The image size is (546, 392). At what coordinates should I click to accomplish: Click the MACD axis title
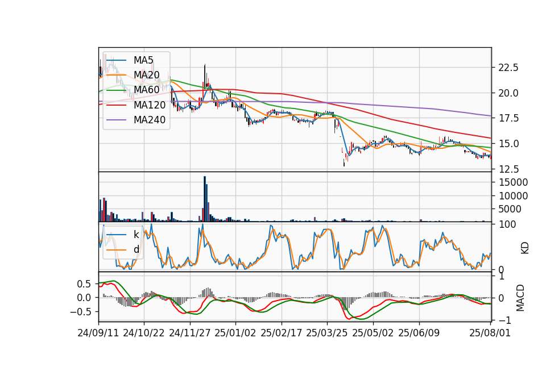click(x=520, y=298)
